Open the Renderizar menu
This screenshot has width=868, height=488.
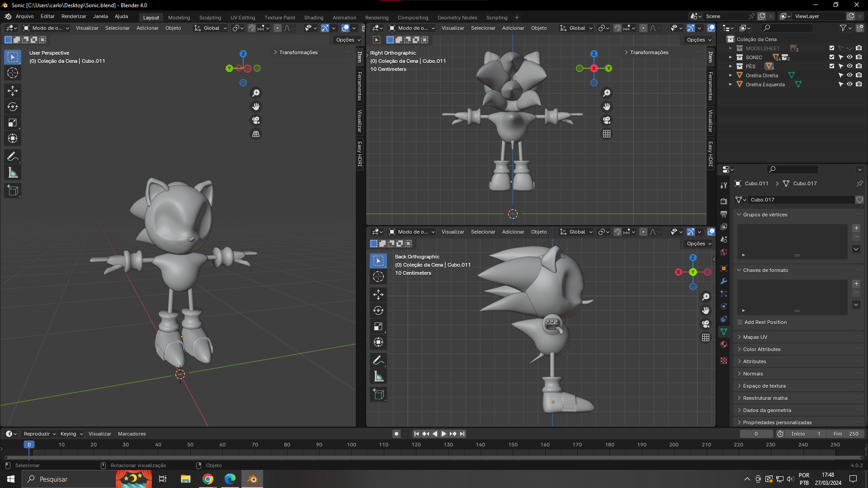coord(74,16)
